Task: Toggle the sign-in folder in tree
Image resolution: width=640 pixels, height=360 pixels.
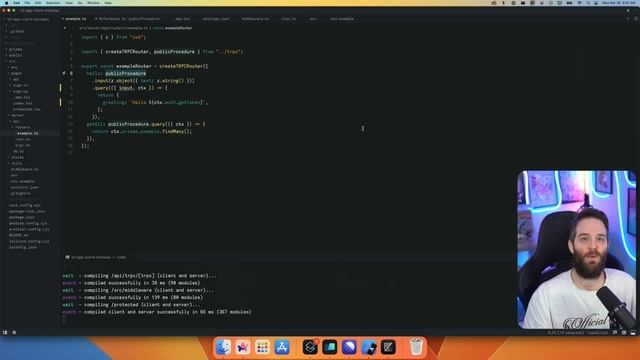Action: (x=20, y=85)
